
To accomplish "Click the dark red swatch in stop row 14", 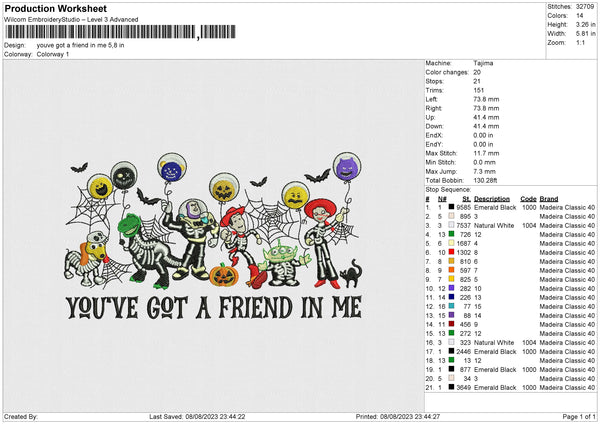I will [x=451, y=324].
